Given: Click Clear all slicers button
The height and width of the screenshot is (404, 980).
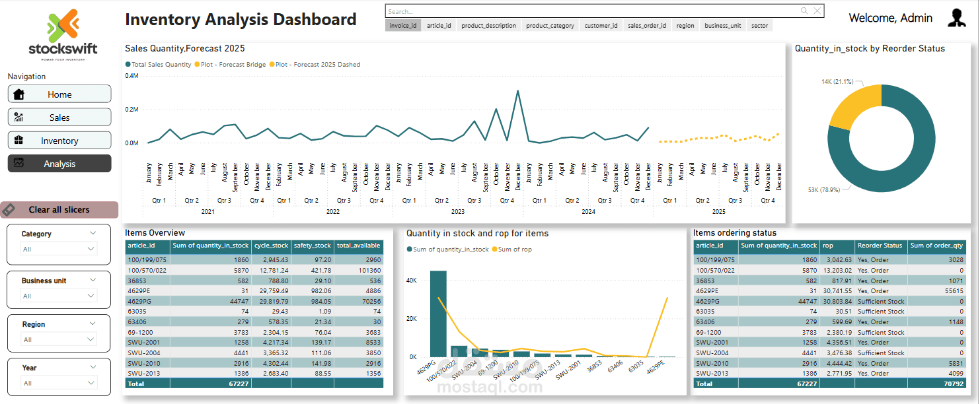Looking at the screenshot, I should [59, 210].
